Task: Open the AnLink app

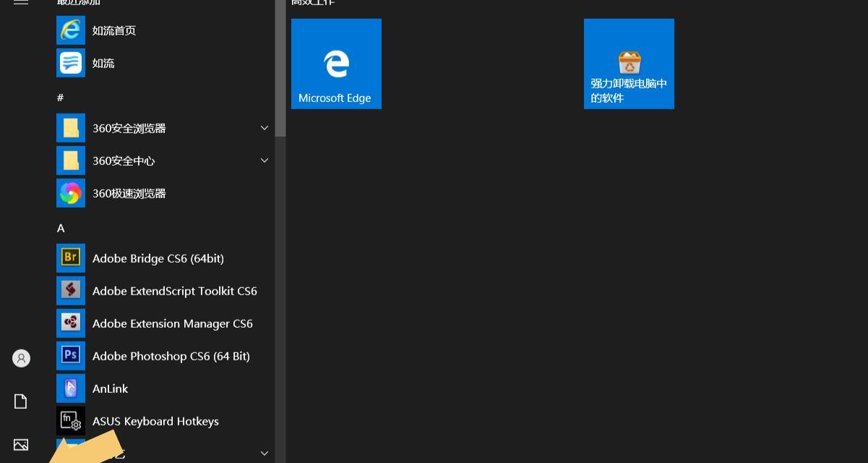Action: tap(163, 388)
